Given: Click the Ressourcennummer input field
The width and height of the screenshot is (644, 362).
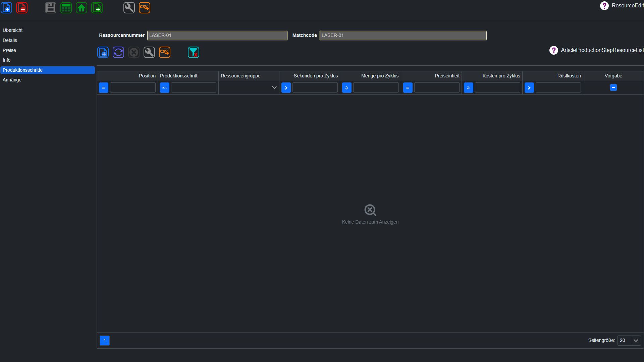Looking at the screenshot, I should point(217,36).
